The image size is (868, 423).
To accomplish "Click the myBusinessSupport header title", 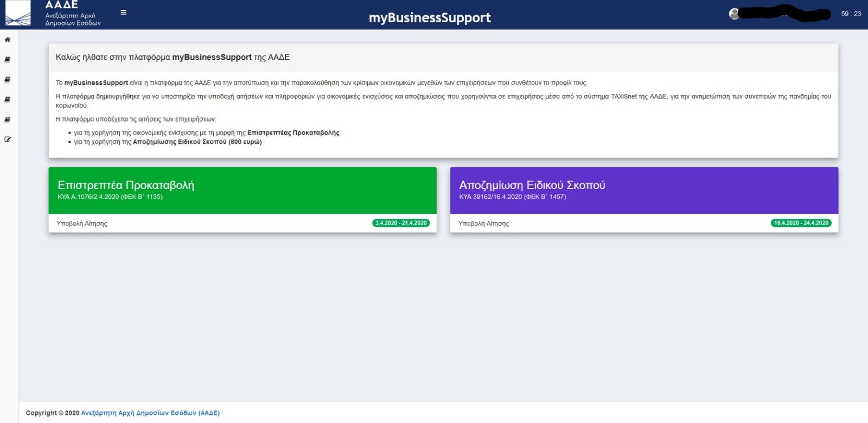I will [430, 18].
